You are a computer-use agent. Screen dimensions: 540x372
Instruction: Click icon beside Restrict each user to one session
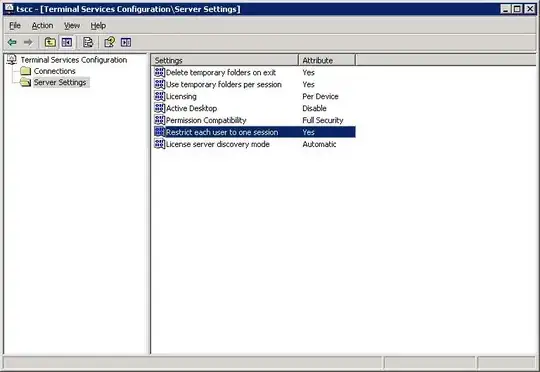pyautogui.click(x=159, y=132)
